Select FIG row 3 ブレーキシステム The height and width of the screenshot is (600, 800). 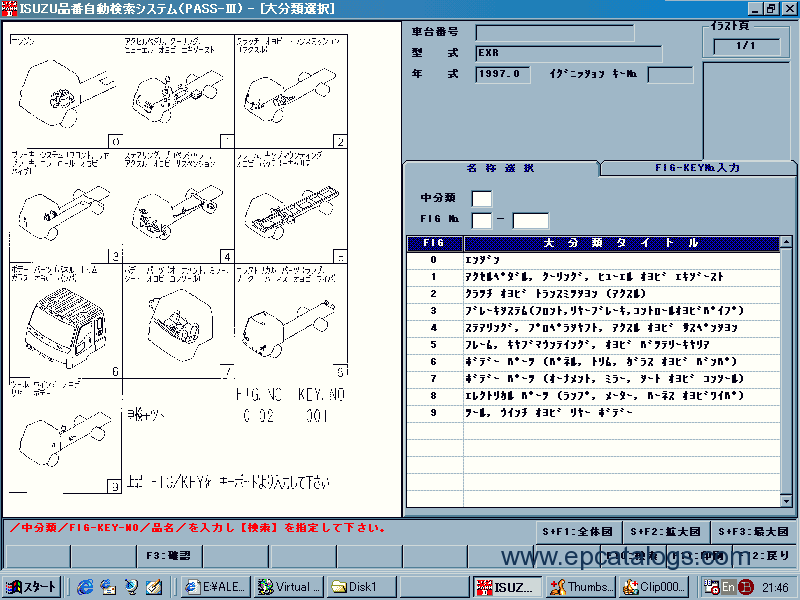pyautogui.click(x=593, y=310)
